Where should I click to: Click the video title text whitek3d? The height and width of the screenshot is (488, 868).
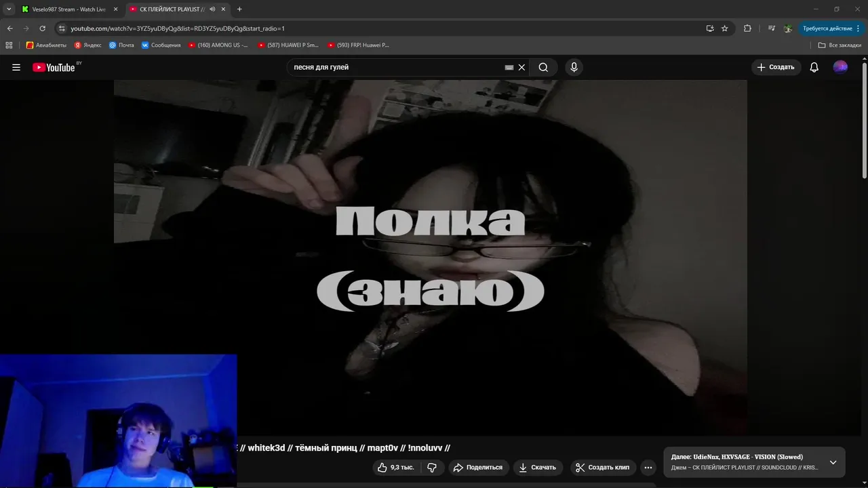(267, 448)
